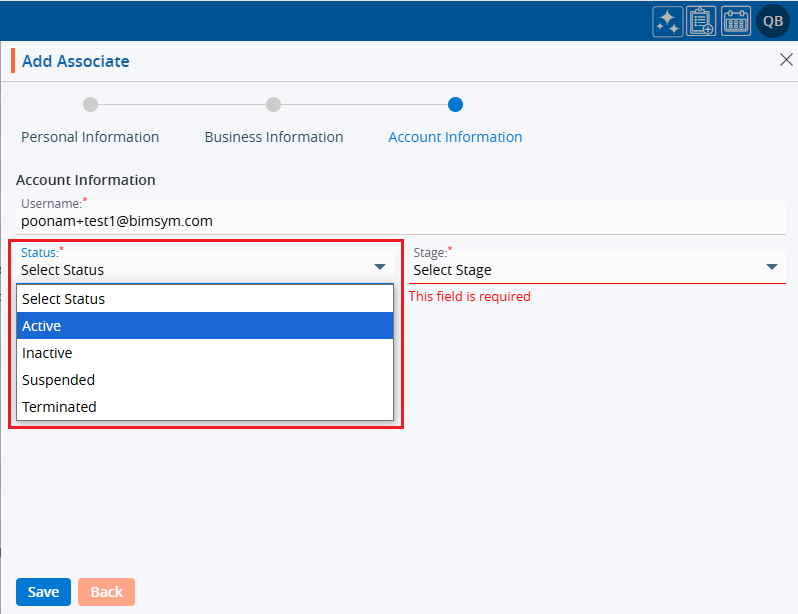Image resolution: width=798 pixels, height=614 pixels.
Task: Close the Add Associate panel
Action: pos(785,60)
